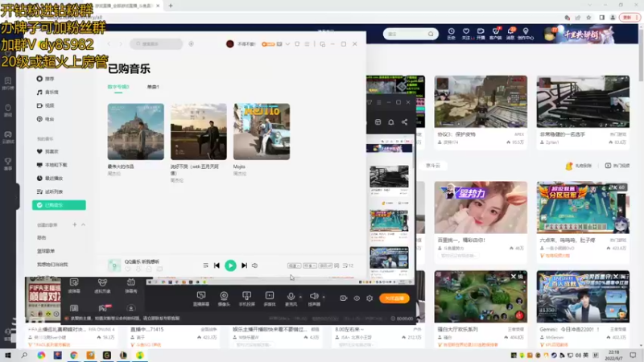
Task: Open 创作中心 creator center in Douyu header
Action: pos(526,34)
